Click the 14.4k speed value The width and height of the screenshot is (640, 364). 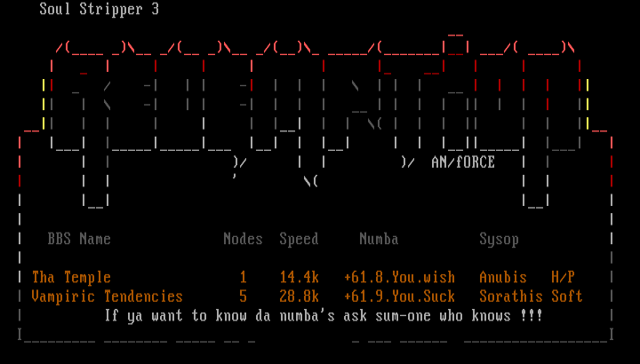pyautogui.click(x=299, y=277)
